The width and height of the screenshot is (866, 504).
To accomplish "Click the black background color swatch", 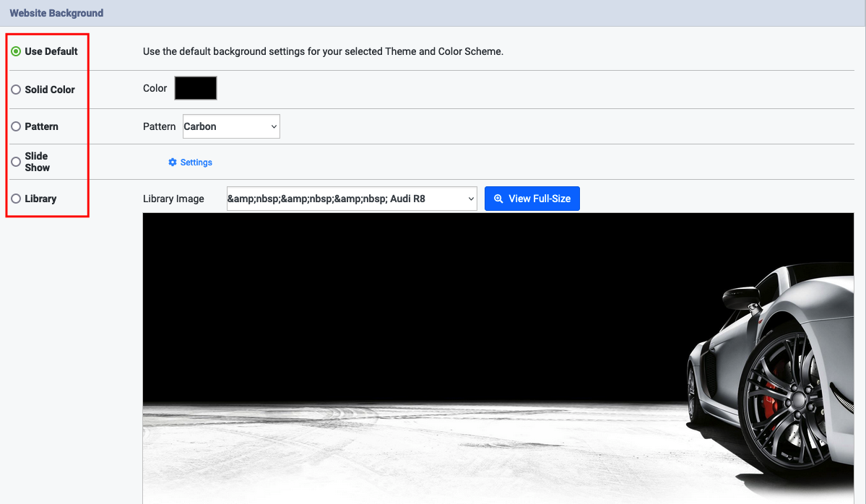I will pyautogui.click(x=195, y=88).
